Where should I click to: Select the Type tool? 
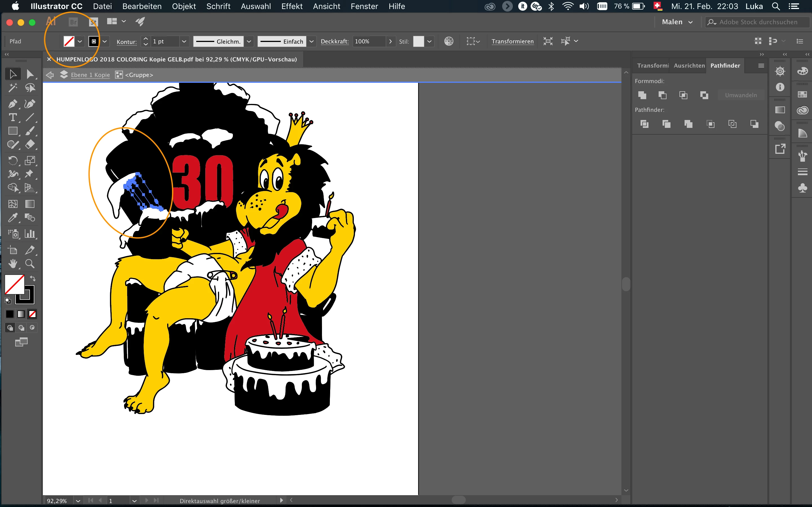click(x=12, y=117)
